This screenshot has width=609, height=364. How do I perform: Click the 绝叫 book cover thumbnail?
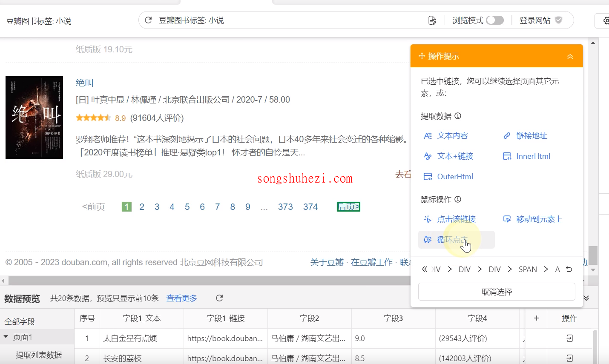[x=34, y=118]
